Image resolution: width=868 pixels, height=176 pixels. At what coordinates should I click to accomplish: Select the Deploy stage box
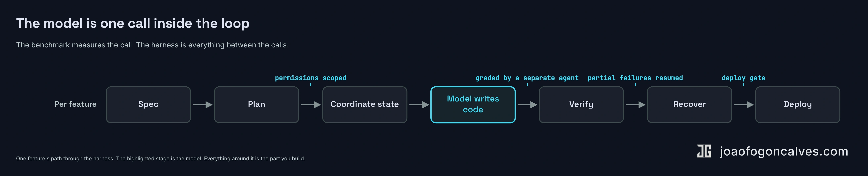click(x=798, y=105)
